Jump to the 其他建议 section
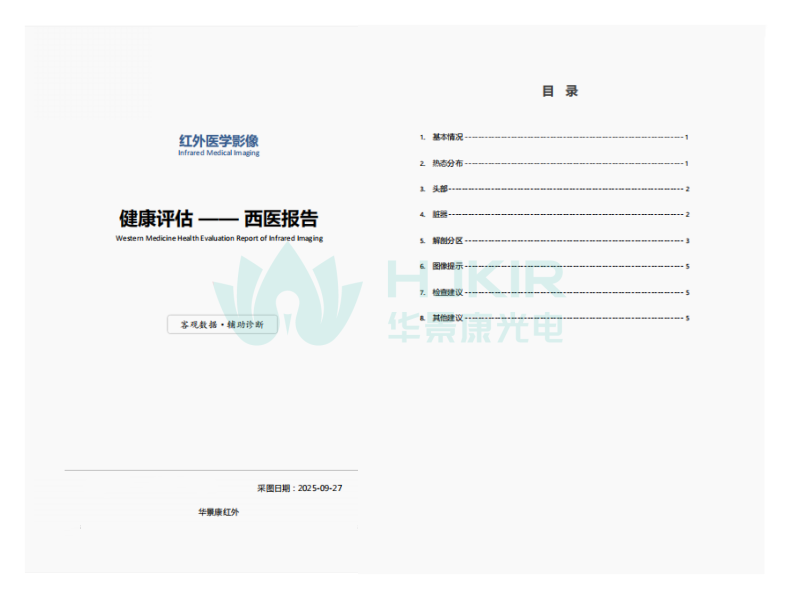786x600 pixels. [x=447, y=318]
